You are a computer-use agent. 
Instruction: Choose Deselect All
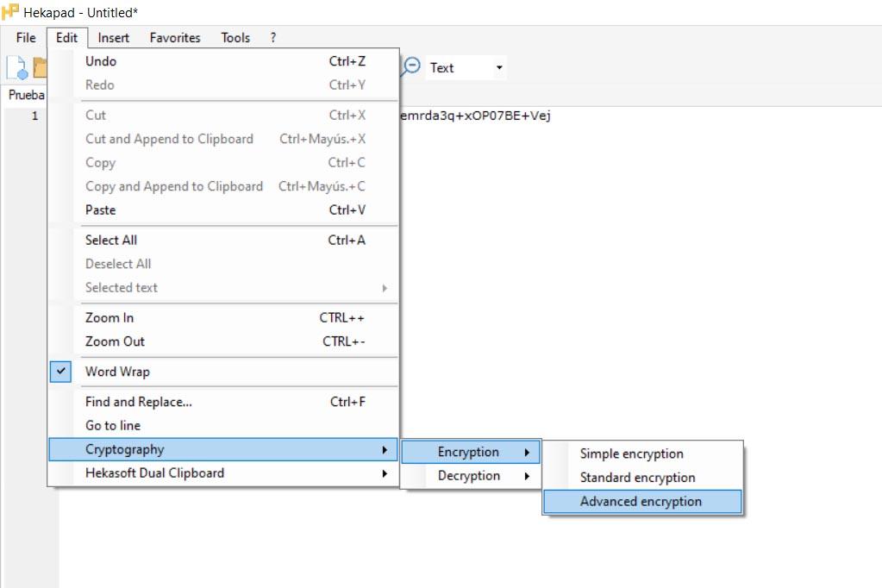point(223,264)
